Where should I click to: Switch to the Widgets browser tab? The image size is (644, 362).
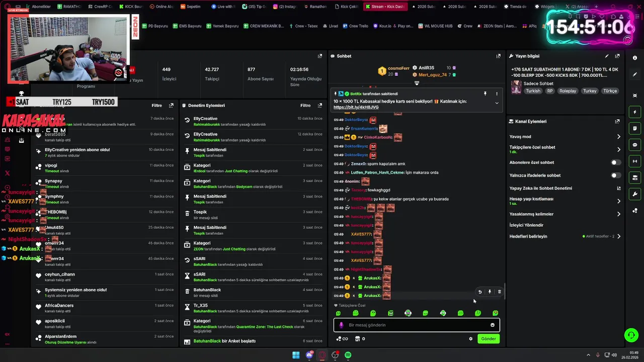click(x=544, y=7)
